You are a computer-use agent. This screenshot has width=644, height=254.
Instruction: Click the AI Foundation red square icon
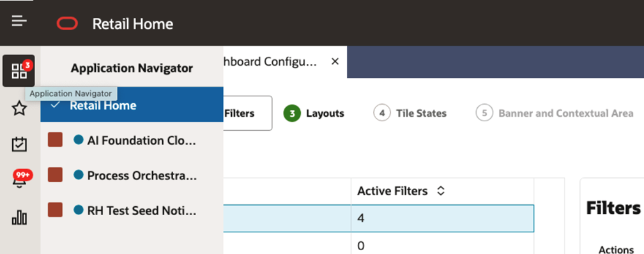click(55, 140)
